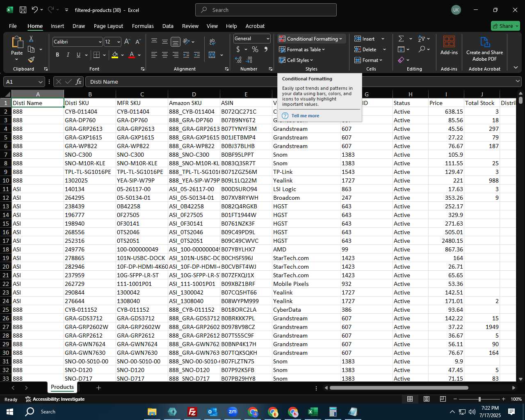The width and height of the screenshot is (525, 420).
Task: Click the Undo arrow icon
Action: click(35, 10)
